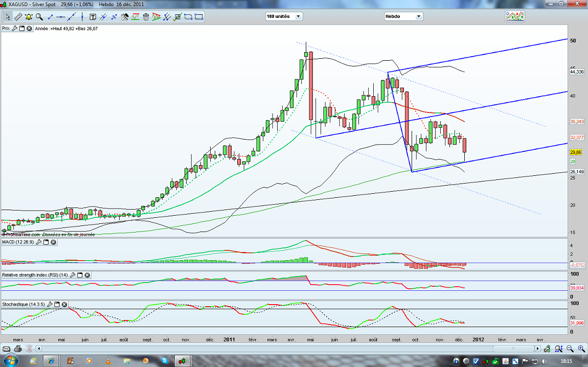Click the Prix panel label
This screenshot has width=588, height=367.
(x=6, y=29)
